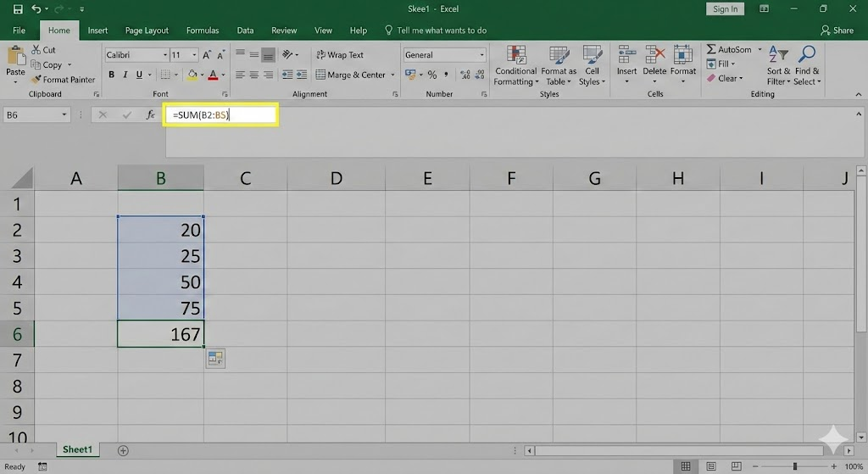Select the Format Painter tool
Screen dimensions: 868x474
63,80
